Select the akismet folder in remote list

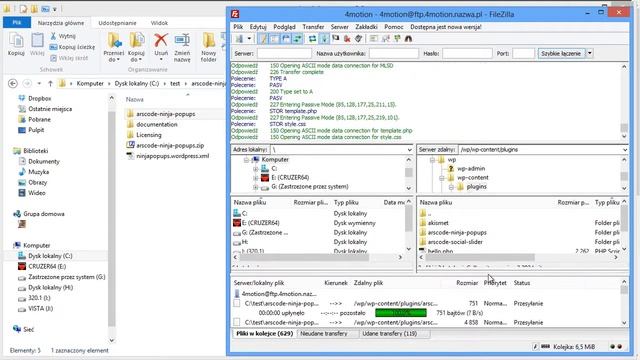tap(438, 223)
